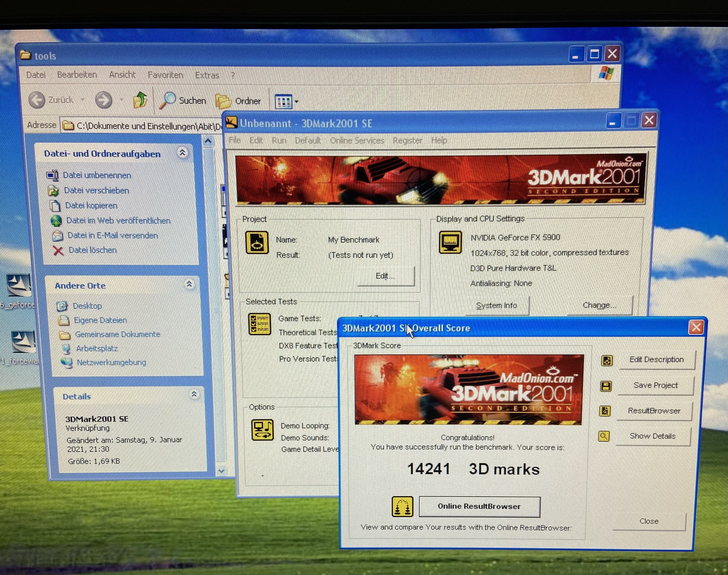Click the Online ResultBrowser trees icon
728x575 pixels.
tap(402, 507)
